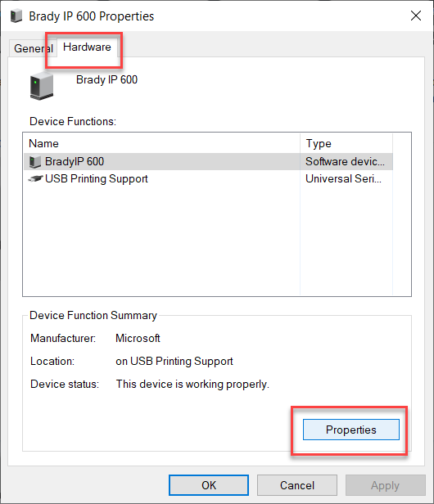Cancel the Brady IP 600 Properties dialog
The height and width of the screenshot is (504, 434).
pos(297,485)
